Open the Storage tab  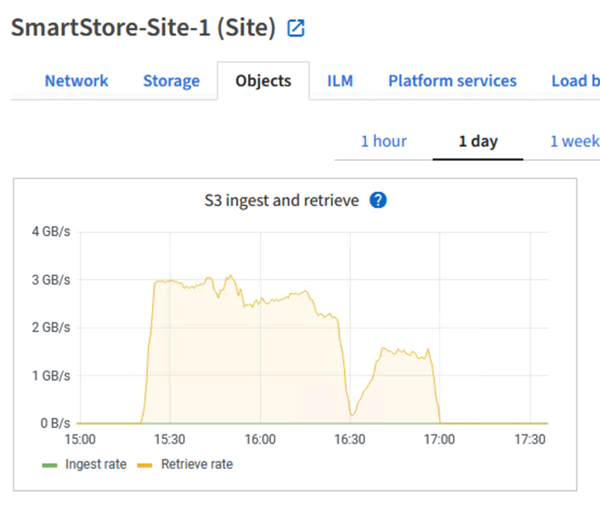[x=171, y=81]
